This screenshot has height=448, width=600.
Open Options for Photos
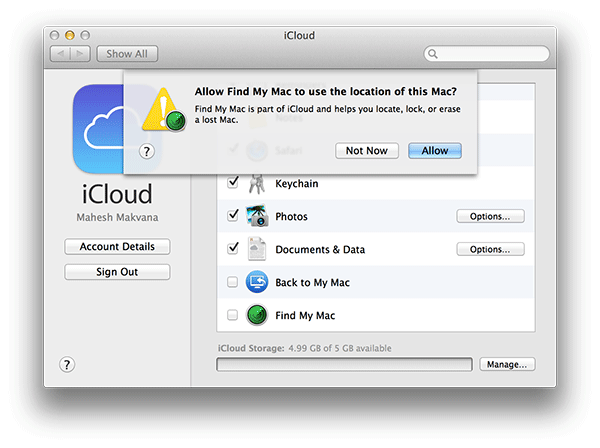pyautogui.click(x=490, y=216)
